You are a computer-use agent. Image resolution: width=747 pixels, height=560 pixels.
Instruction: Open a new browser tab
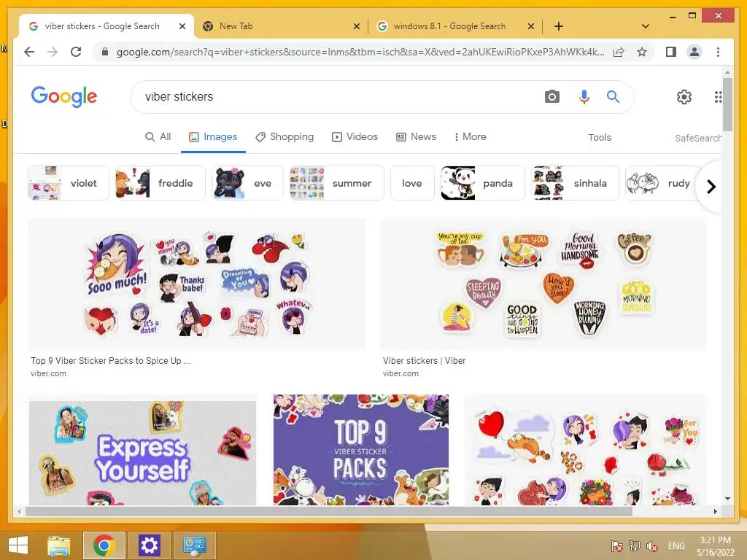coord(558,26)
